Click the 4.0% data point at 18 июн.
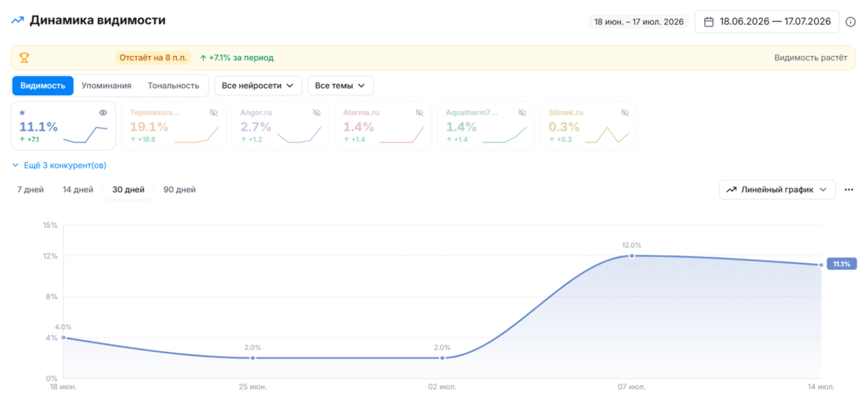This screenshot has width=868, height=407. [64, 338]
